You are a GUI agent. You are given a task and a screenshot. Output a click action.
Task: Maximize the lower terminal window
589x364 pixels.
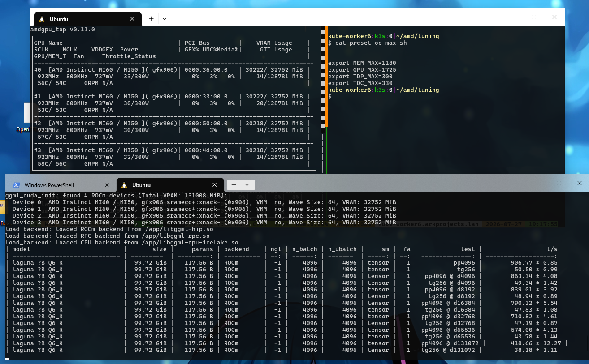pos(559,183)
